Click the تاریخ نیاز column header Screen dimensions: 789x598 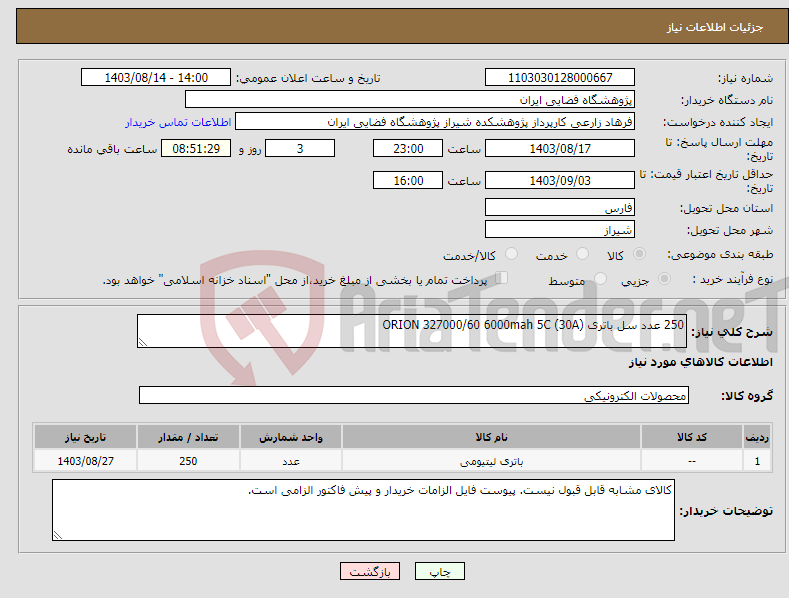pos(86,437)
